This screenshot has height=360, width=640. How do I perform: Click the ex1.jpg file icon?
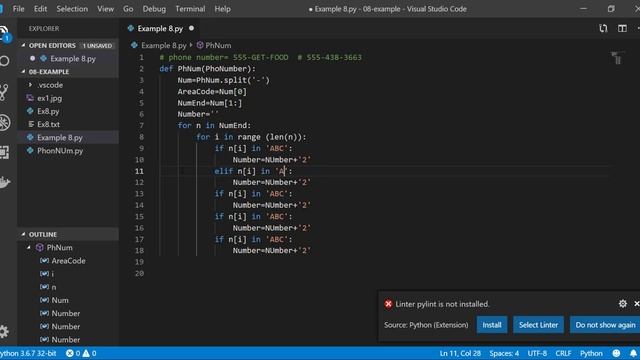pyautogui.click(x=30, y=98)
